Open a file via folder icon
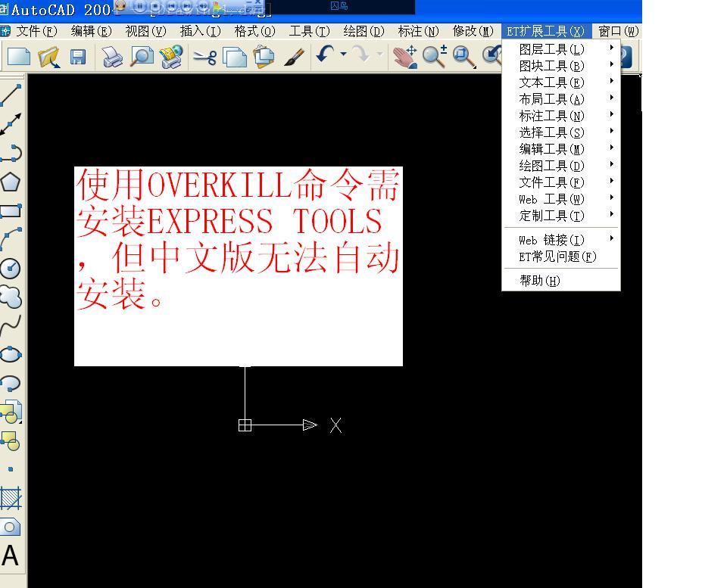The height and width of the screenshot is (588, 727). point(48,57)
